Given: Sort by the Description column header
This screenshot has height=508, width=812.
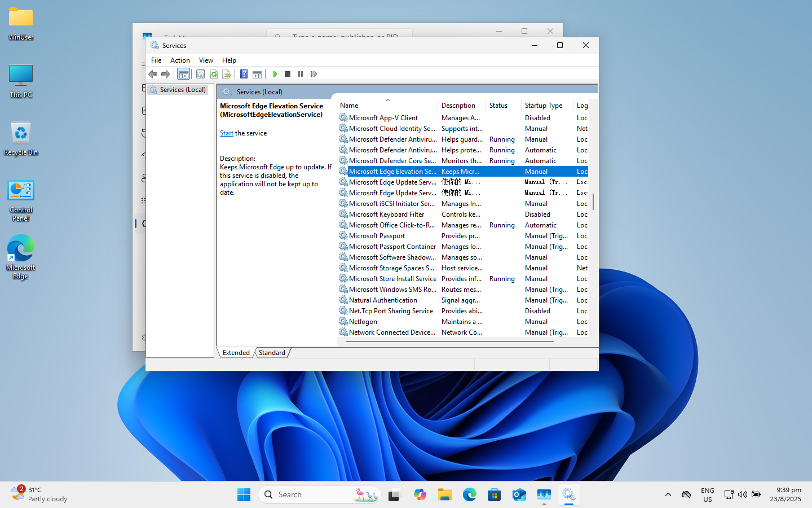Looking at the screenshot, I should click(x=462, y=106).
